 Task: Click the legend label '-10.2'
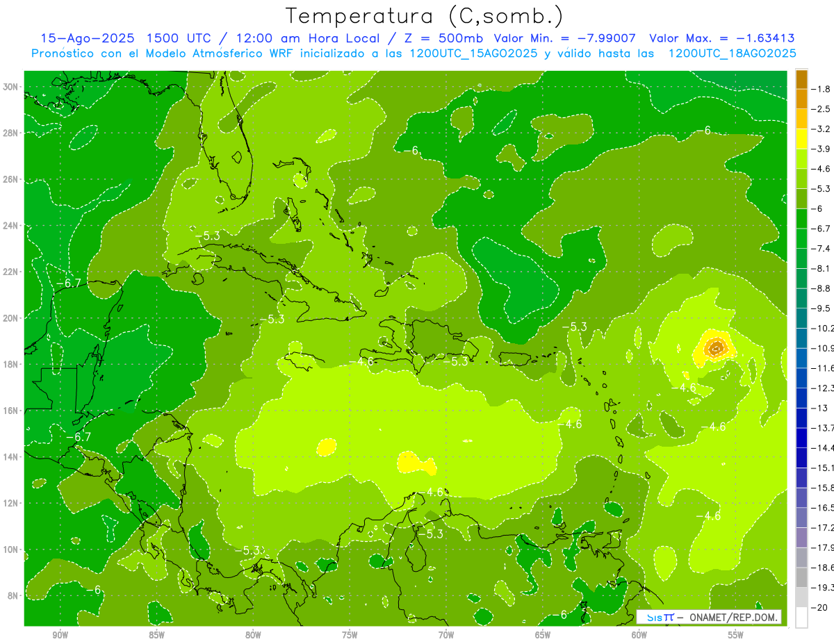(822, 328)
